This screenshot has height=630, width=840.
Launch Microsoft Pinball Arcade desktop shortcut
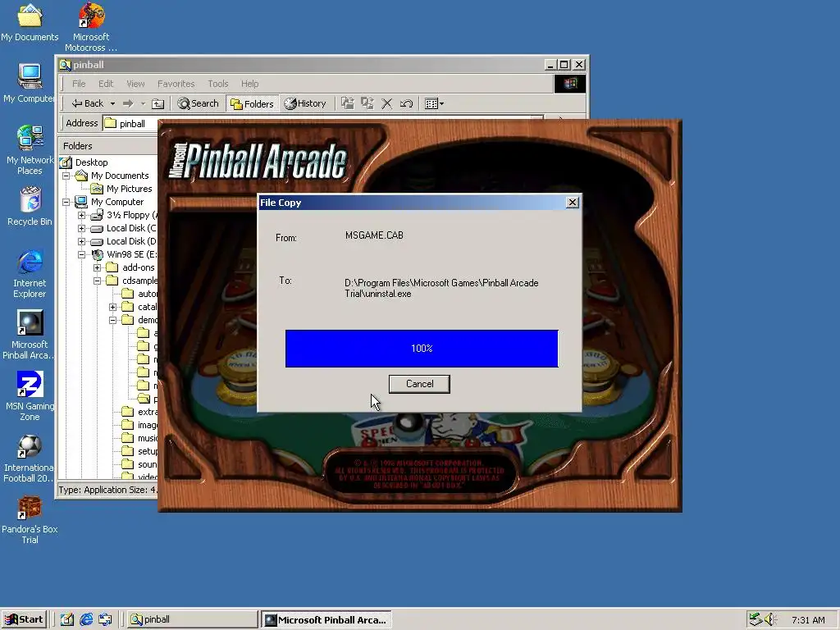[x=30, y=335]
